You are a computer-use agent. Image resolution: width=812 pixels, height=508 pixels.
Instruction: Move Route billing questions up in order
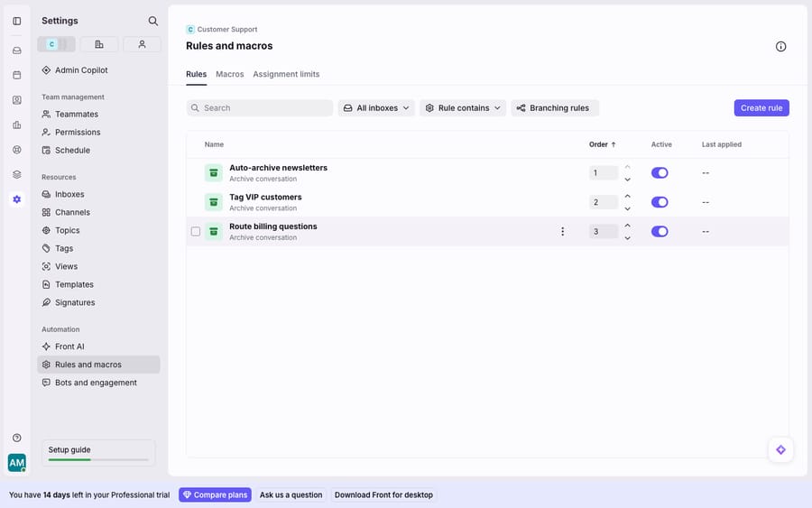[627, 226]
